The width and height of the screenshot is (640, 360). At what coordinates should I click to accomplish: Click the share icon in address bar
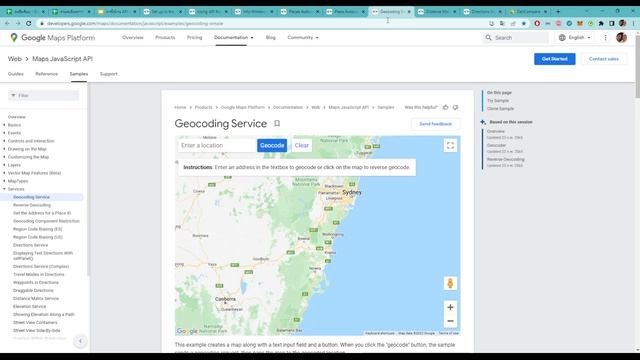513,23
